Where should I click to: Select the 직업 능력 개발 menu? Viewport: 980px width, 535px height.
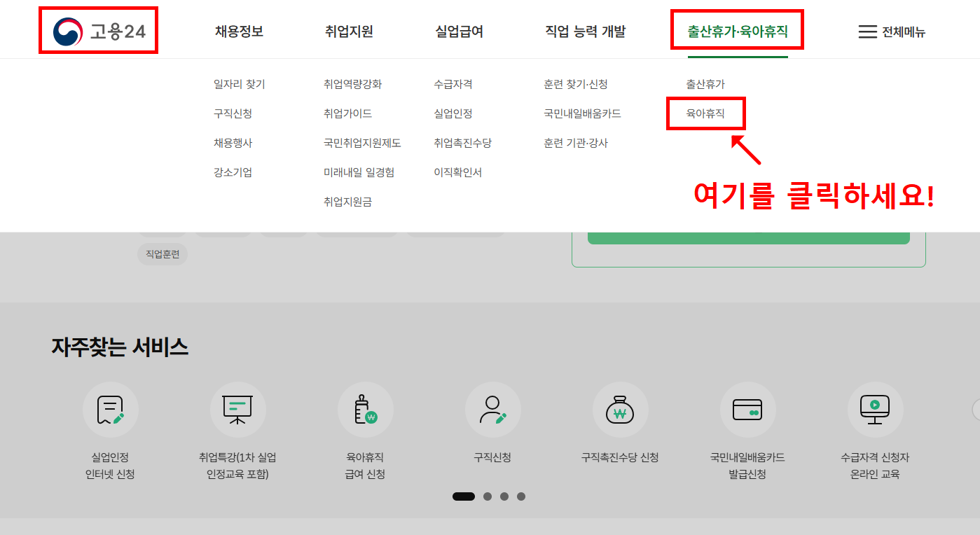pos(587,32)
